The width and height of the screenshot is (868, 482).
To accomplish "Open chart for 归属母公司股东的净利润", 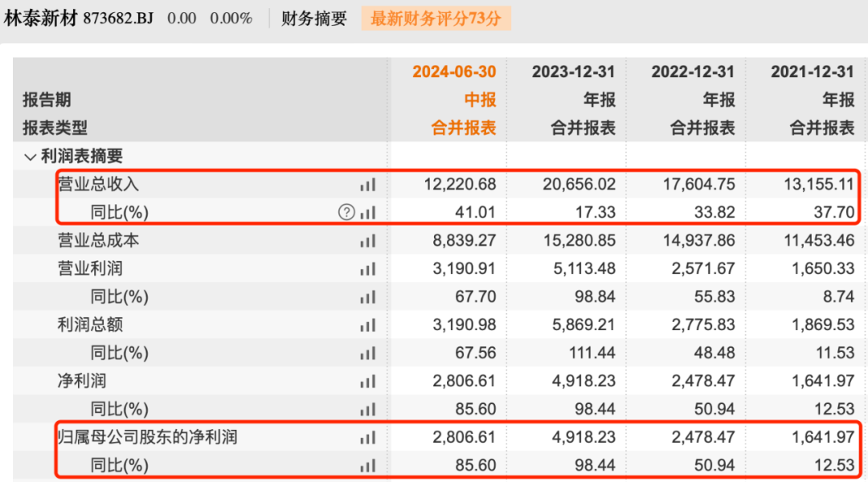I will coord(367,438).
